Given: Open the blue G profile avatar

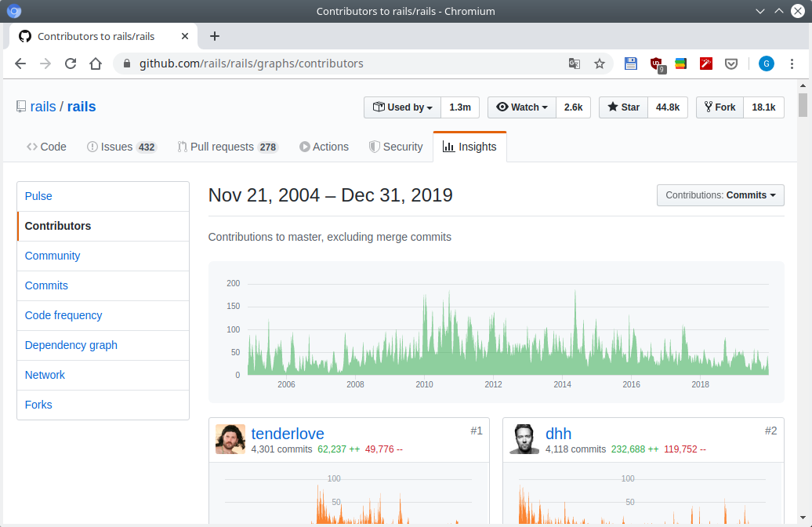Looking at the screenshot, I should tap(767, 64).
